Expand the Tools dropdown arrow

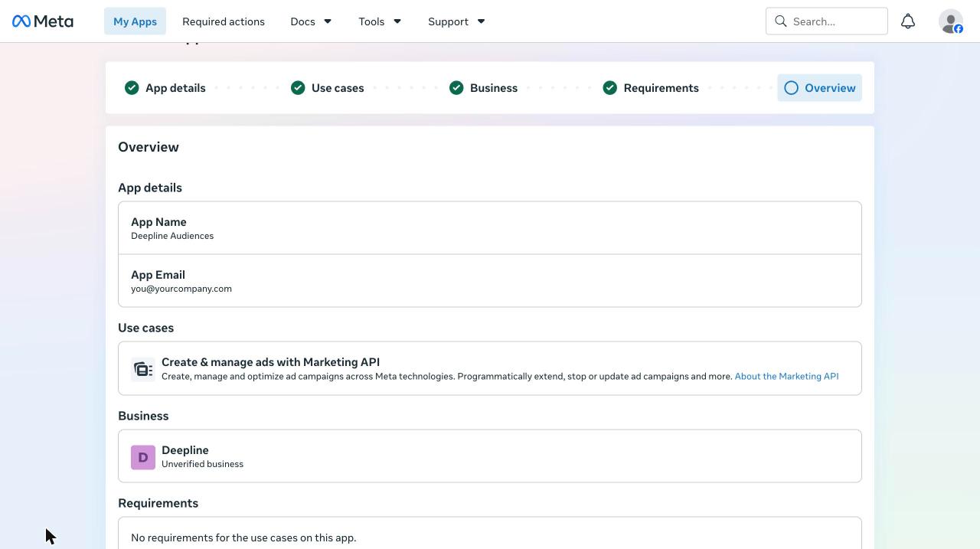click(397, 21)
